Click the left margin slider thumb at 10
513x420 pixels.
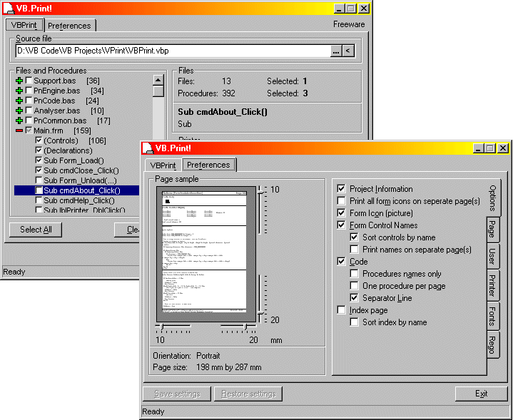click(161, 326)
